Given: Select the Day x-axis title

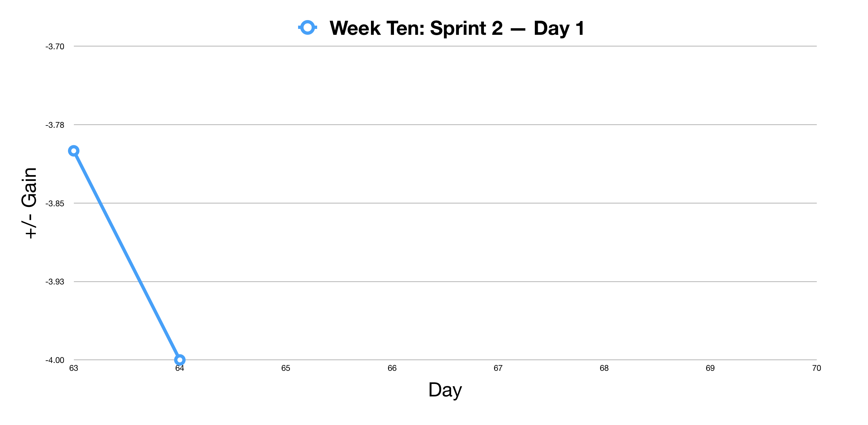Looking at the screenshot, I should [445, 390].
